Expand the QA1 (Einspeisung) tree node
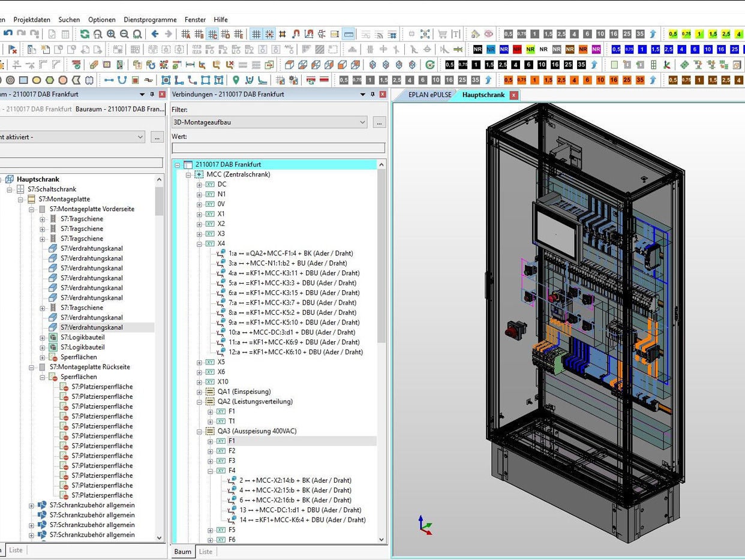Screen dimensions: 745x560 coord(199,392)
